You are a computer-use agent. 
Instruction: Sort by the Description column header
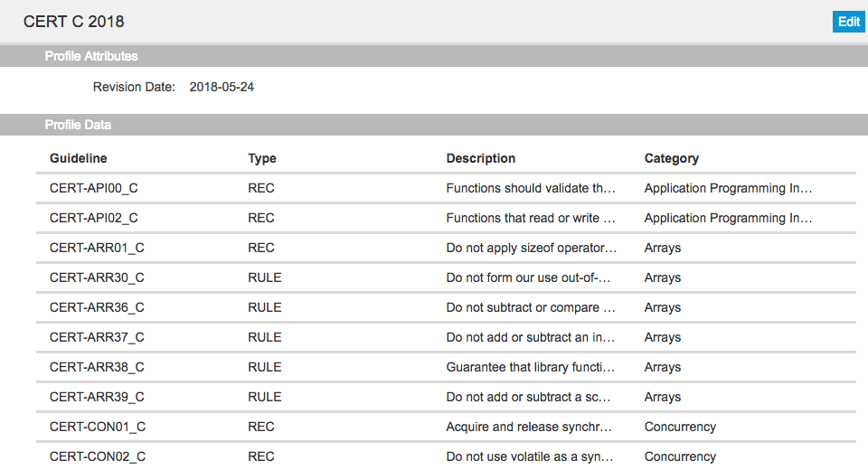[480, 158]
